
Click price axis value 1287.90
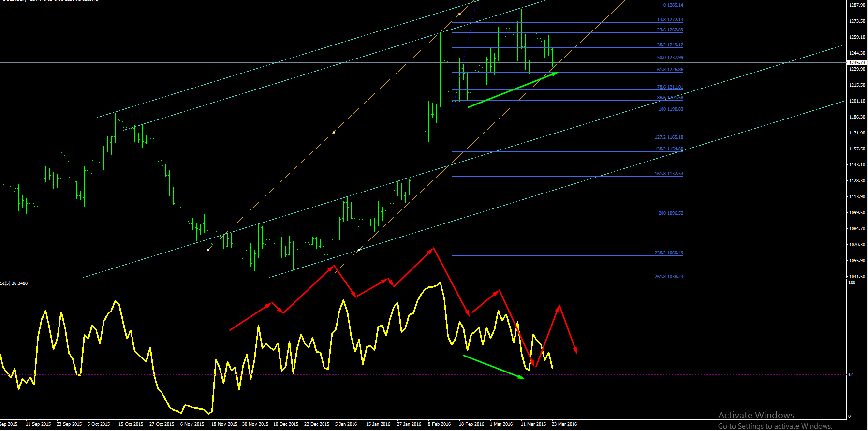(857, 5)
